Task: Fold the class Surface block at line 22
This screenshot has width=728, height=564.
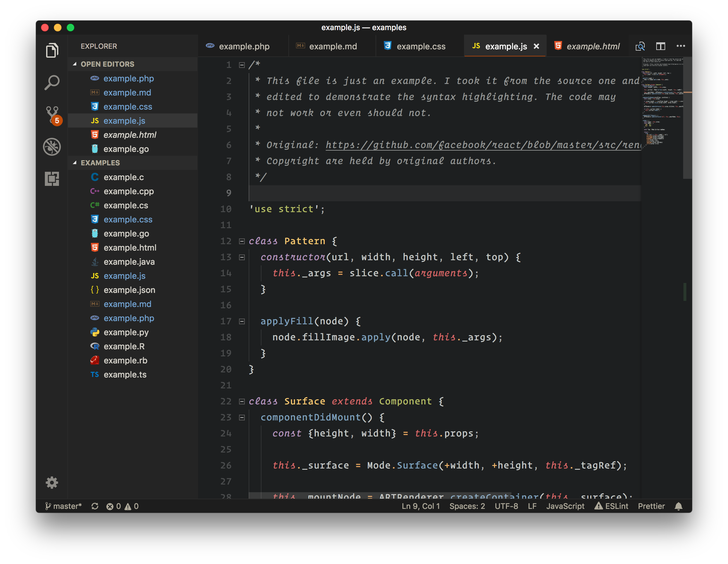Action: click(x=242, y=401)
